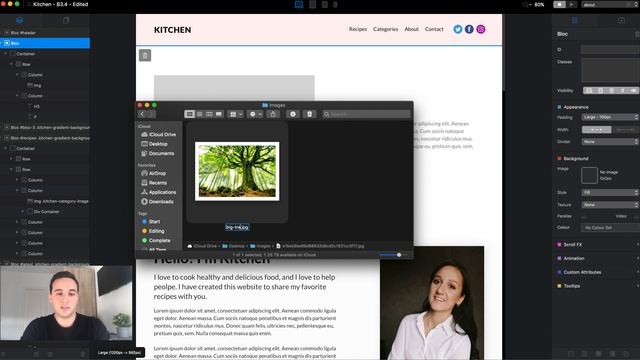Image resolution: width=640 pixels, height=360 pixels.
Task: Open Applications in Finder sidebar
Action: coord(158,192)
